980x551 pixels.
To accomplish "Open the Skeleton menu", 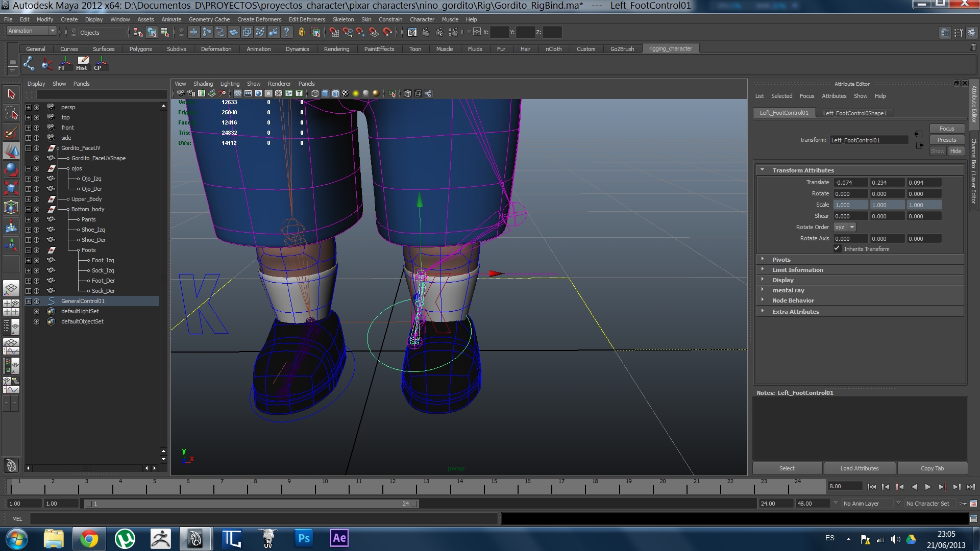I will (x=343, y=19).
